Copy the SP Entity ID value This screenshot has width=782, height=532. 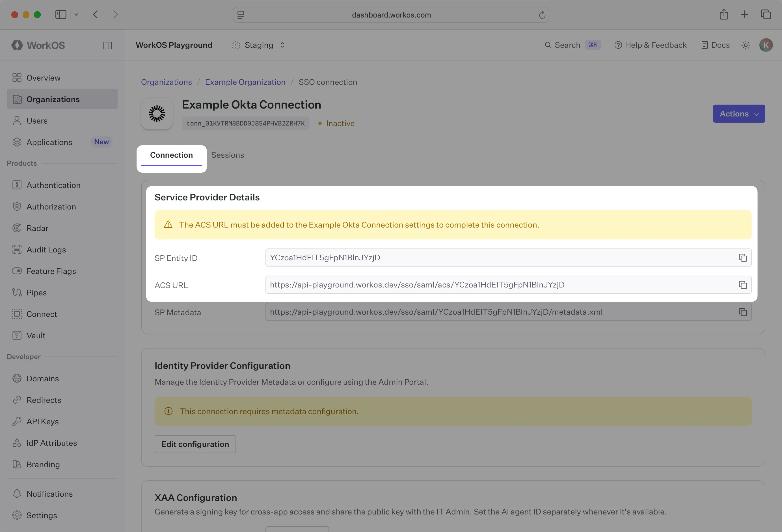[743, 258]
